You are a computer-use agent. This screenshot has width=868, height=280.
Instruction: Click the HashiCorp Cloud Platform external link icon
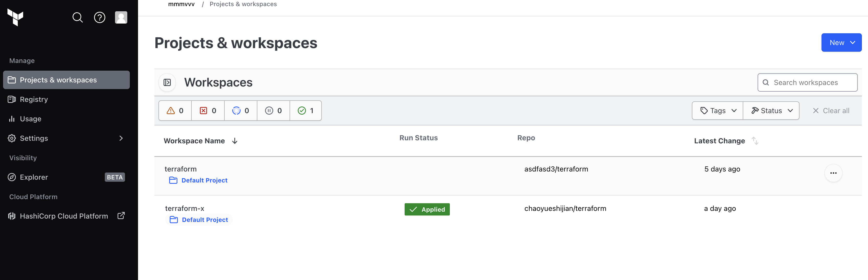[121, 216]
